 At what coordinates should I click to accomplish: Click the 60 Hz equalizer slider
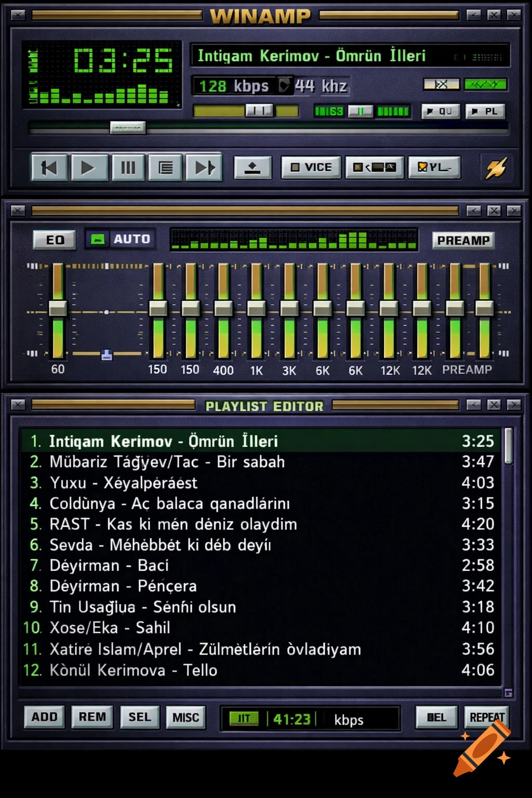(57, 308)
